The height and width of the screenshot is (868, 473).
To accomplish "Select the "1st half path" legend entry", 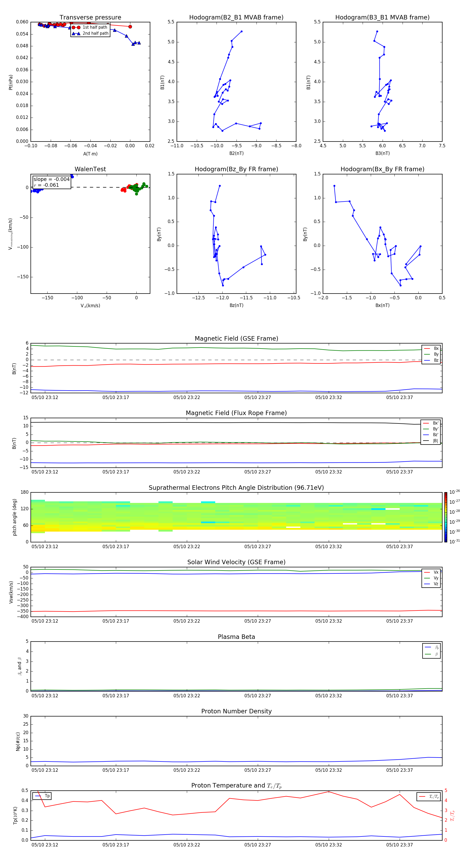I will 90,27.
